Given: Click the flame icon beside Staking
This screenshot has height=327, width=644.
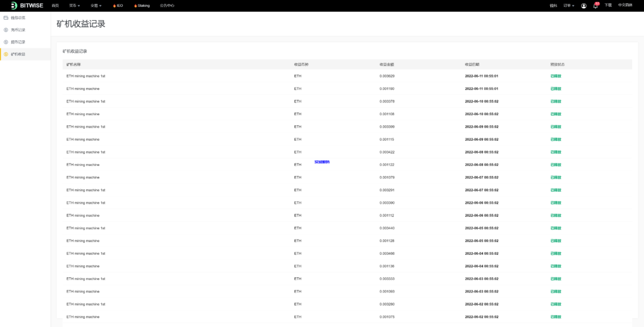Looking at the screenshot, I should tap(135, 6).
